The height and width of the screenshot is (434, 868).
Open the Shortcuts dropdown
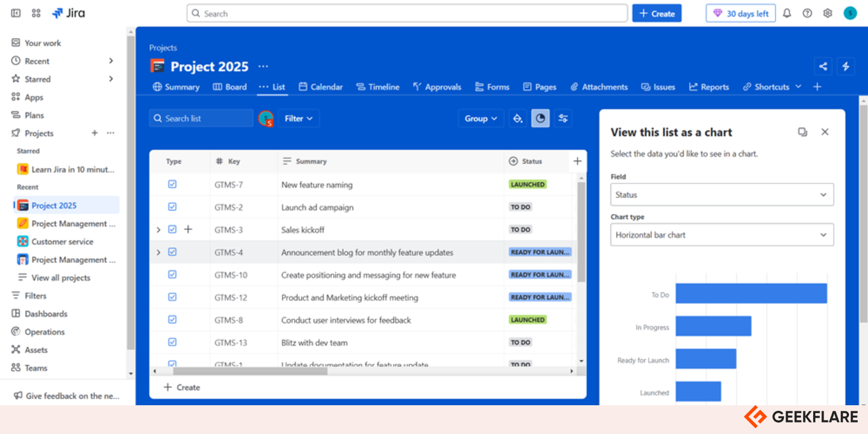coord(772,87)
